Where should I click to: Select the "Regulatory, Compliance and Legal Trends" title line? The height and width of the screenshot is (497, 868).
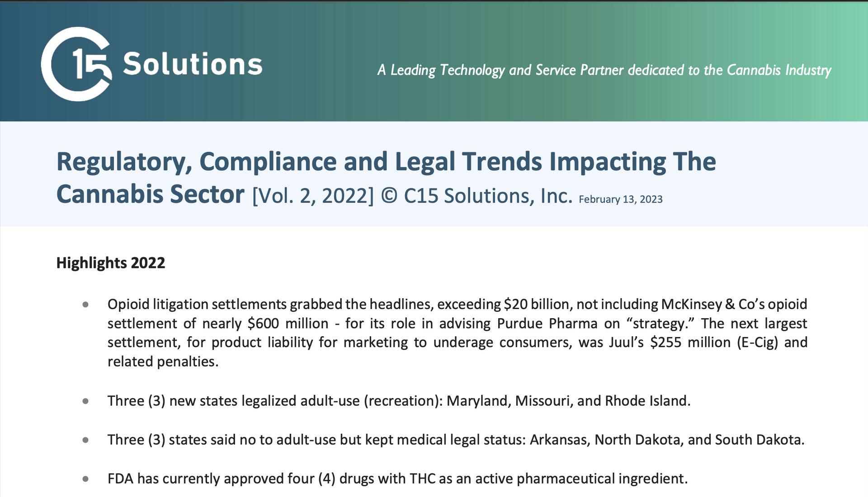tap(386, 161)
